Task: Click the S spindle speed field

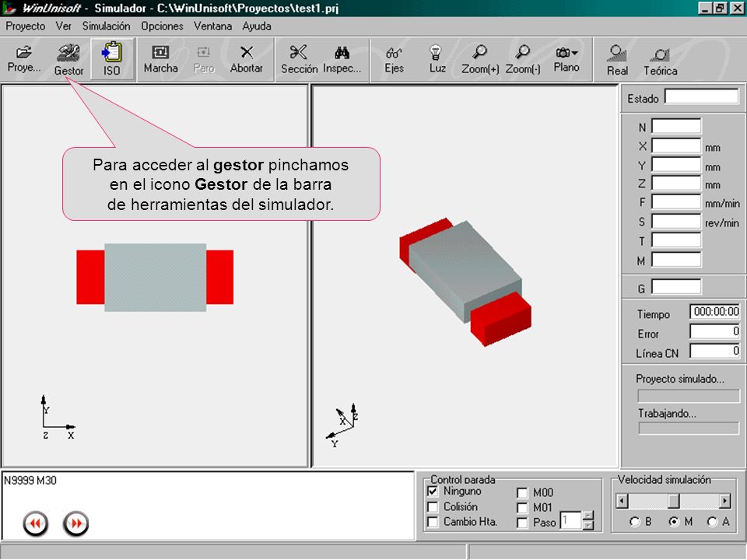Action: click(x=676, y=222)
